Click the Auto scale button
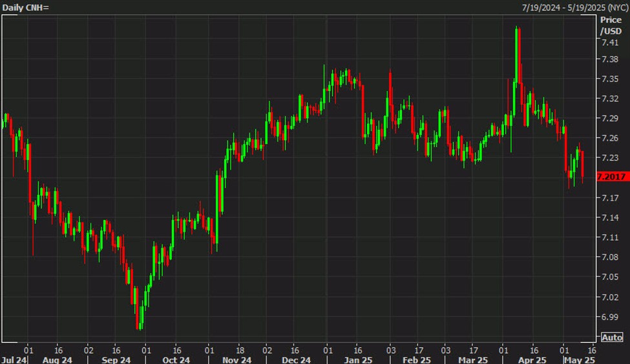The height and width of the screenshot is (364, 630). [x=611, y=338]
